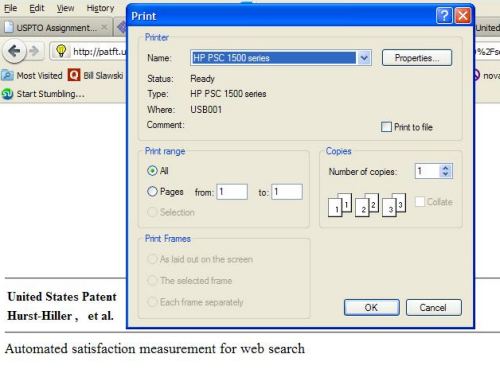
Task: Switch to the USPTO Assignment tab
Action: point(57,27)
